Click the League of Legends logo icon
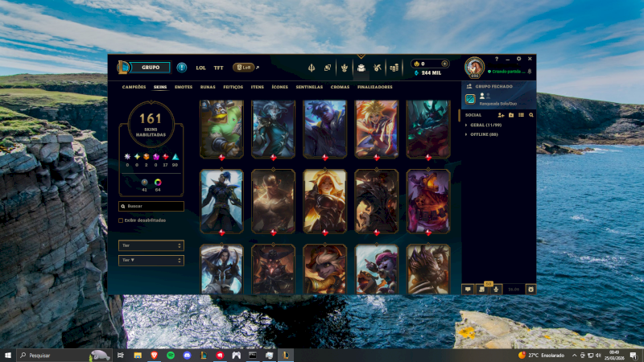This screenshot has height=362, width=644. pyautogui.click(x=123, y=68)
